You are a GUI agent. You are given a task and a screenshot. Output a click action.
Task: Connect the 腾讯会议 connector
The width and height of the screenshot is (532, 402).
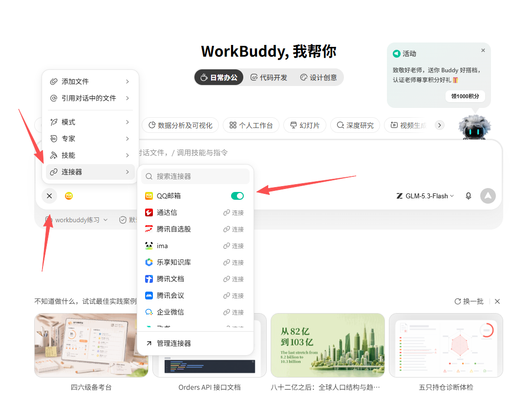click(x=234, y=296)
